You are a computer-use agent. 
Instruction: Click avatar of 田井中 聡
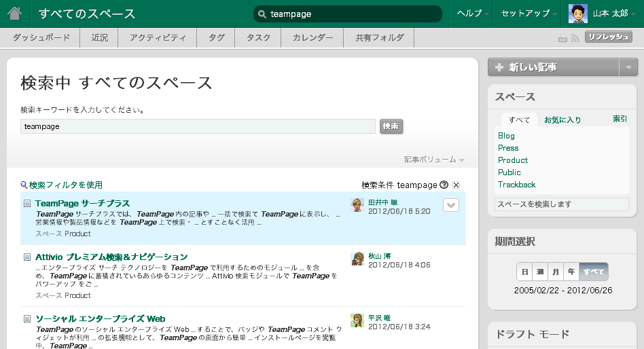point(357,205)
